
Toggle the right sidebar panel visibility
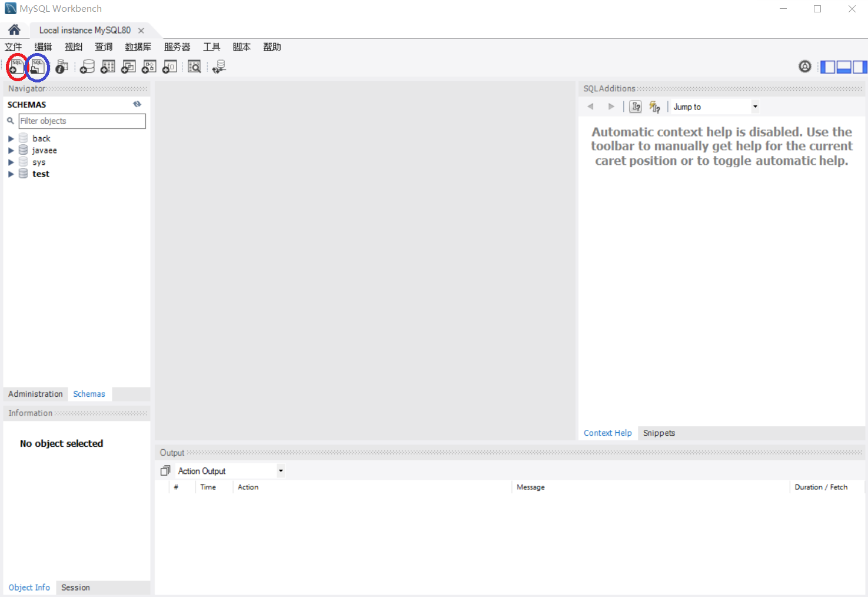tap(860, 67)
